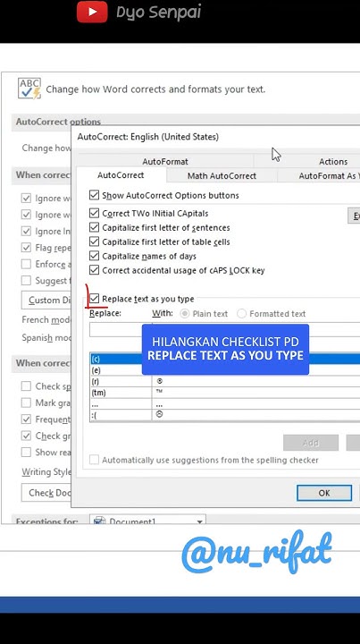The image size is (360, 644).
Task: Toggle Frequently confused words checkbox in Word Options
Action: pos(26,419)
